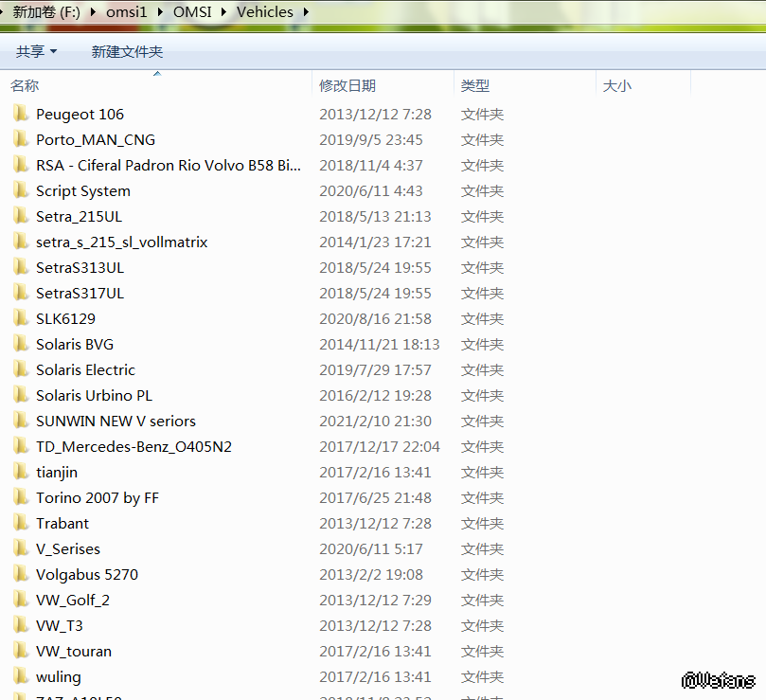Expand the arrow after Vehicles breadcrumb
This screenshot has height=700, width=766.
[x=306, y=11]
